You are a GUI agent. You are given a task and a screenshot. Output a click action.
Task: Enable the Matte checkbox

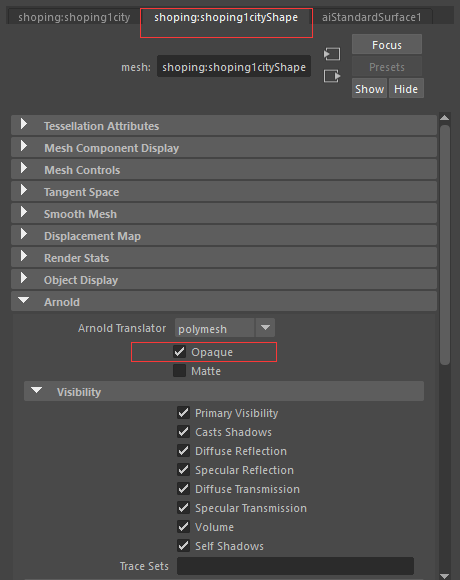179,370
